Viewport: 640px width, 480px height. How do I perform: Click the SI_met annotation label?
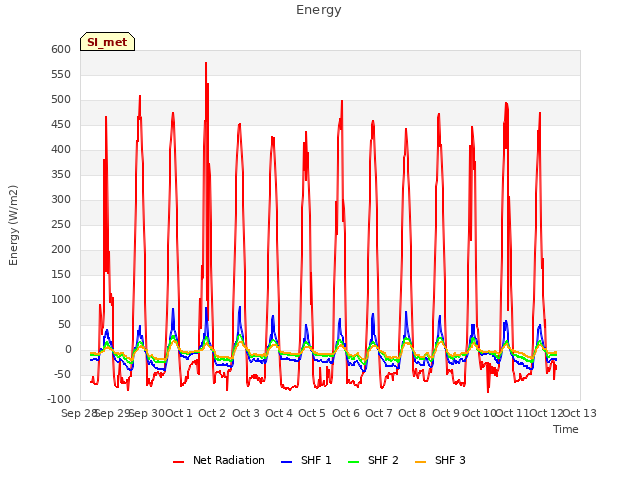107,42
